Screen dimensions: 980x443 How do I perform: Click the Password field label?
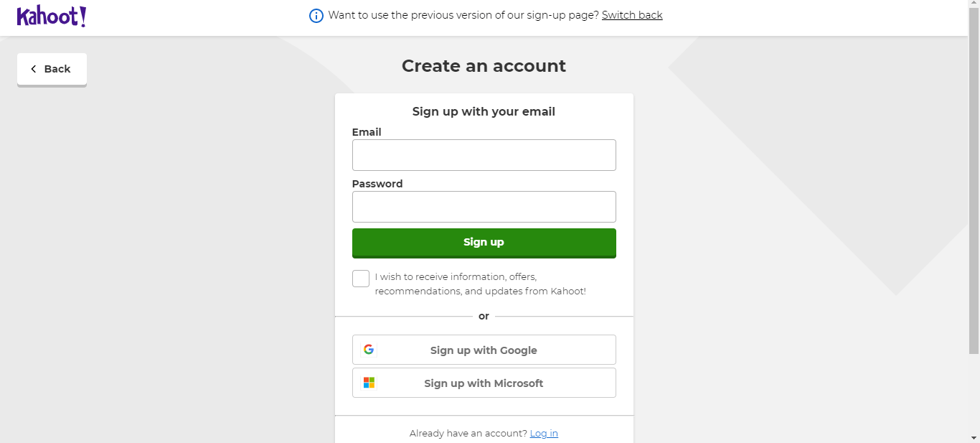tap(377, 184)
